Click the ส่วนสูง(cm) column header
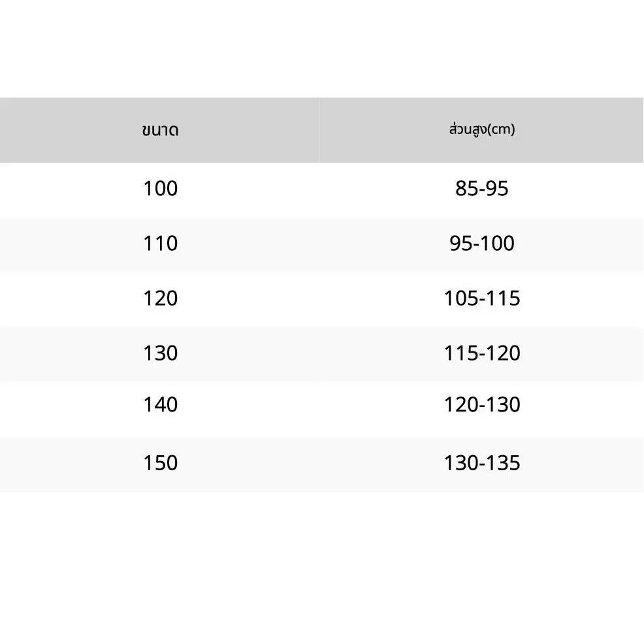This screenshot has height=644, width=644. (x=482, y=129)
